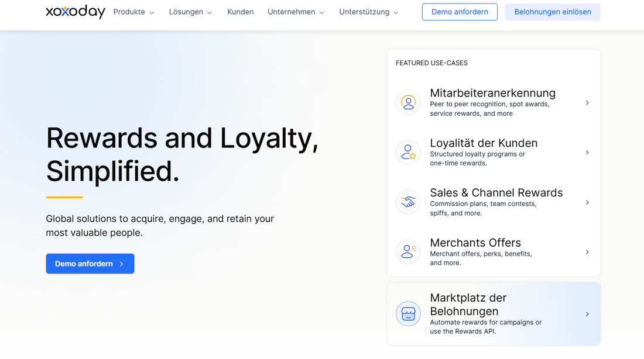Open the Kunden menu item
The height and width of the screenshot is (359, 644).
(x=240, y=12)
